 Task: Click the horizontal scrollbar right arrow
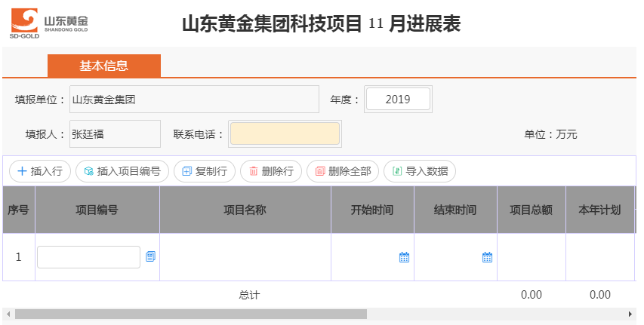point(630,314)
